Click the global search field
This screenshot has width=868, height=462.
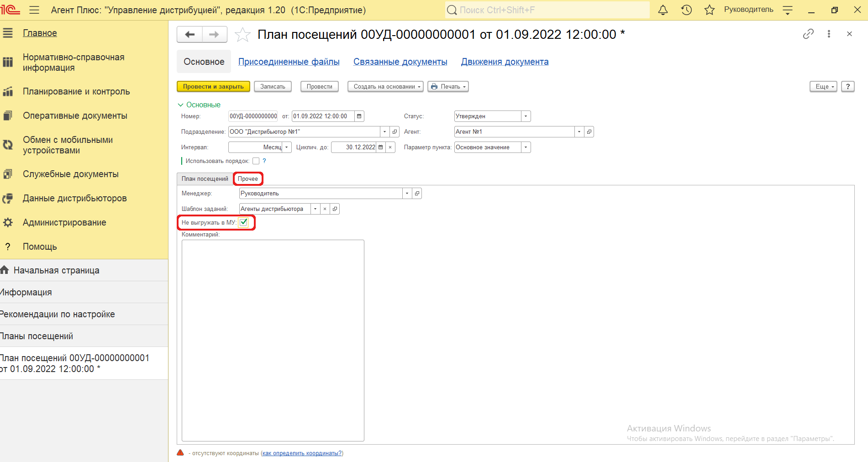pyautogui.click(x=547, y=10)
